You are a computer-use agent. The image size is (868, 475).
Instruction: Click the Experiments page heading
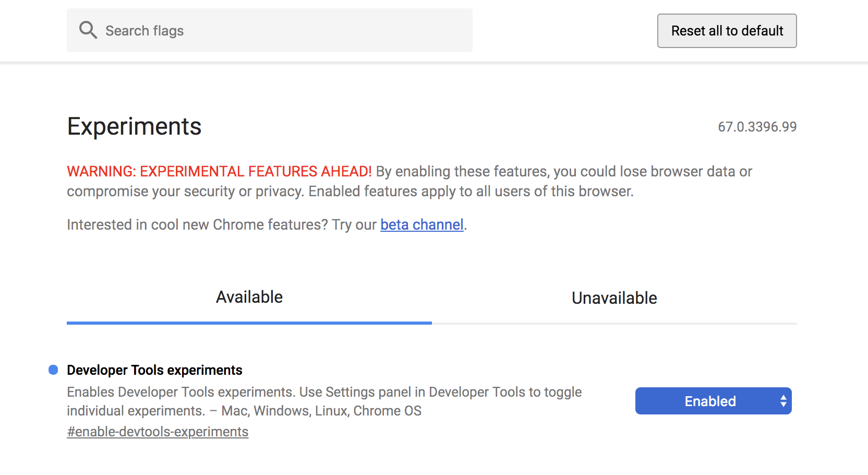tap(134, 126)
